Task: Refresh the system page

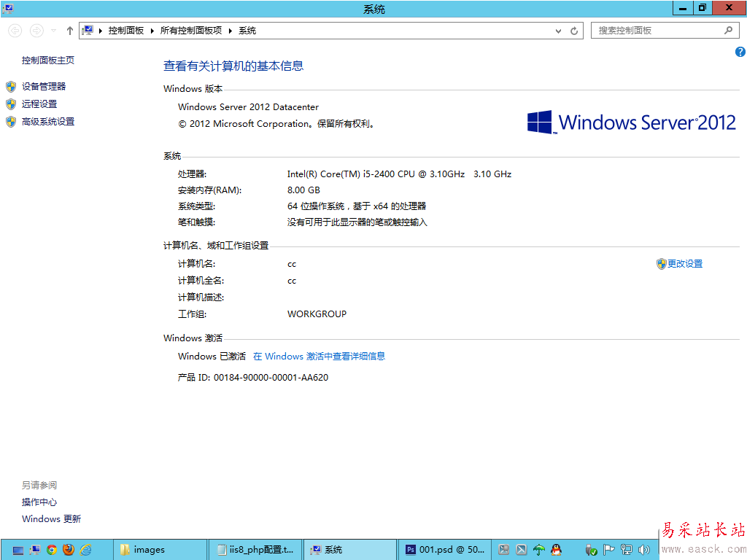Action: (574, 31)
